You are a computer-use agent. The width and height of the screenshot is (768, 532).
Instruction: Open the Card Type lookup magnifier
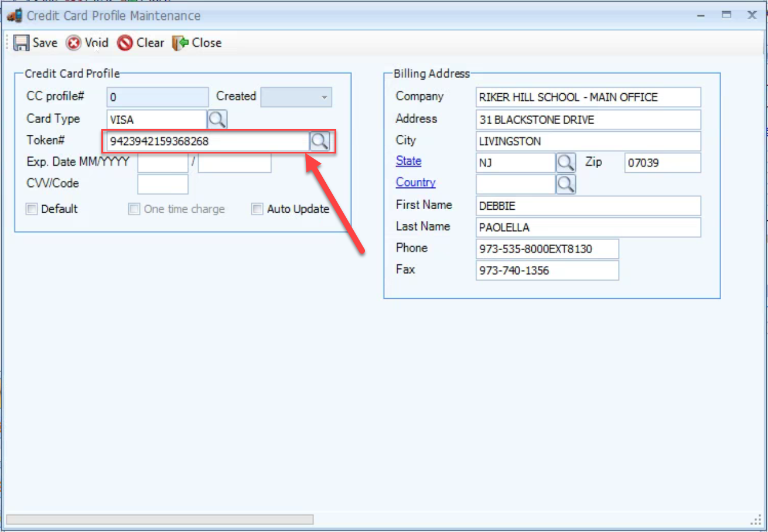click(217, 120)
